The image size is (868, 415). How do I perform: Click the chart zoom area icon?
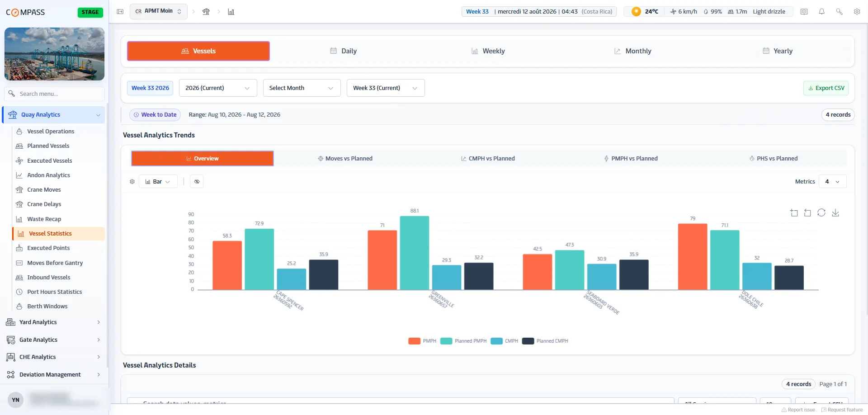tap(794, 212)
